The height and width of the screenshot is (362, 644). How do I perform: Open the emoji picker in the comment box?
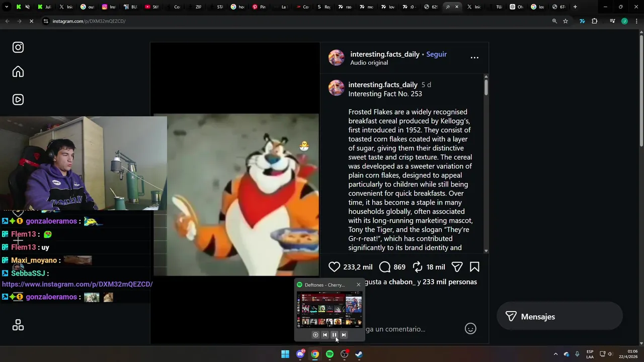pyautogui.click(x=470, y=329)
